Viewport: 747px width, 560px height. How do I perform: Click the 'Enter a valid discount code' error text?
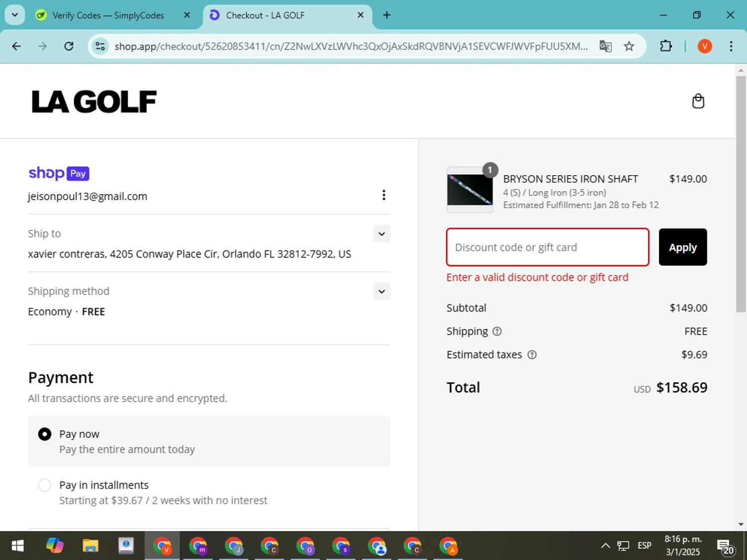click(537, 278)
